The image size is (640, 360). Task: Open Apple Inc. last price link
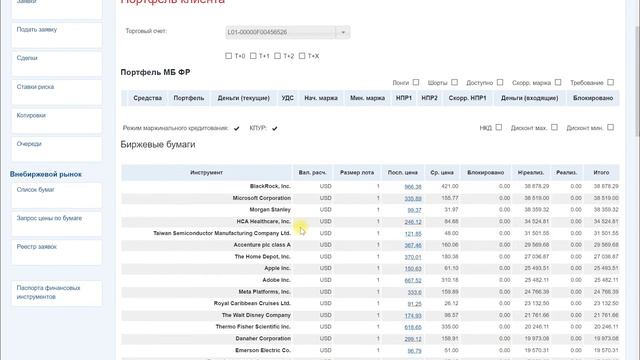pos(413,269)
